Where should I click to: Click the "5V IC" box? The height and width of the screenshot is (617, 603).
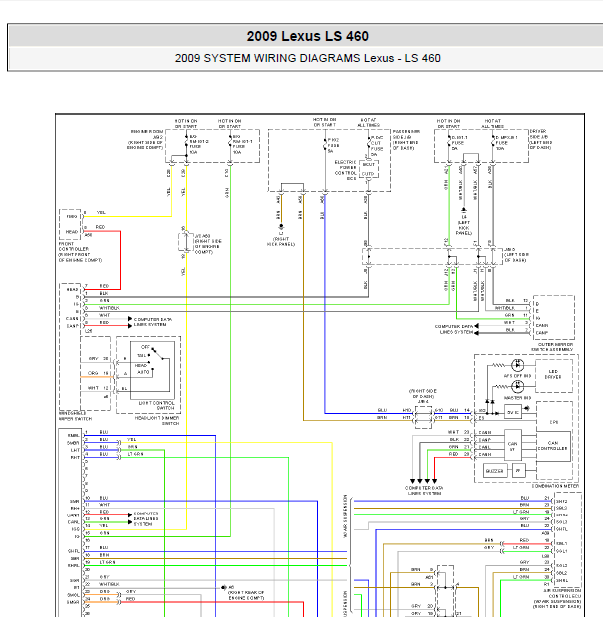pos(513,413)
